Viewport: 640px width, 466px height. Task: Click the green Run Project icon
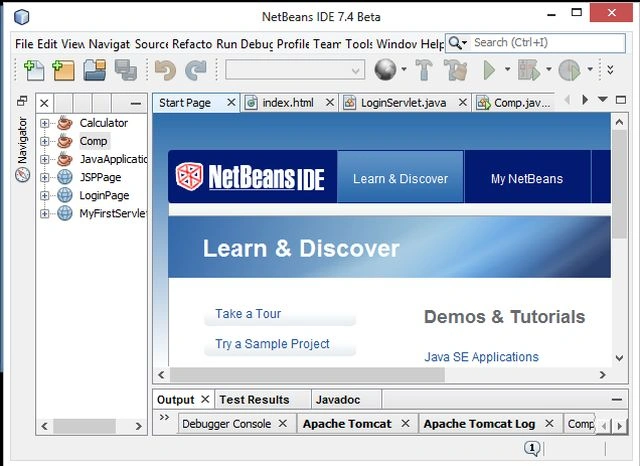[489, 70]
